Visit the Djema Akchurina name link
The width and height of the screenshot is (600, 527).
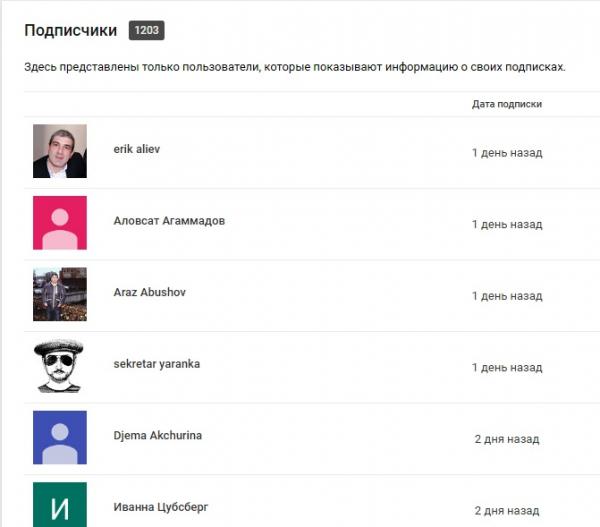[x=157, y=436]
